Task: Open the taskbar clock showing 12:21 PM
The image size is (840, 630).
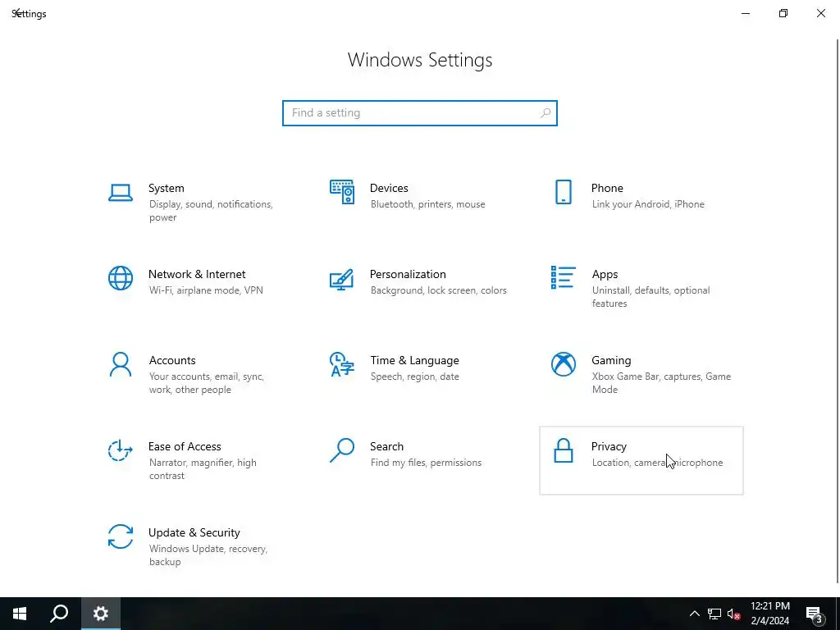Action: pos(769,614)
